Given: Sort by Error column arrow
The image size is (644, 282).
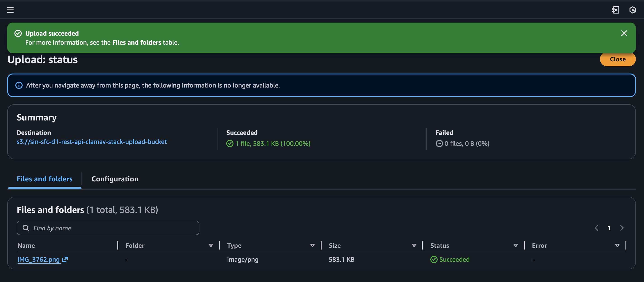Looking at the screenshot, I should 617,245.
